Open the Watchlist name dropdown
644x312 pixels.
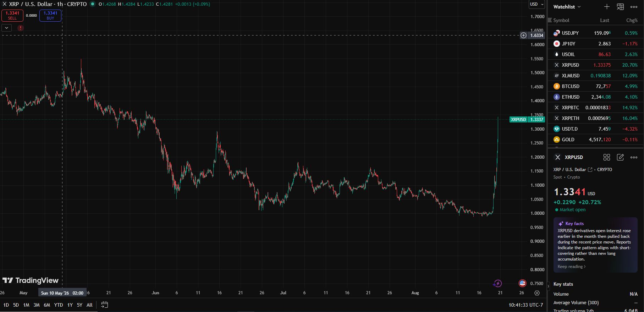click(x=567, y=7)
